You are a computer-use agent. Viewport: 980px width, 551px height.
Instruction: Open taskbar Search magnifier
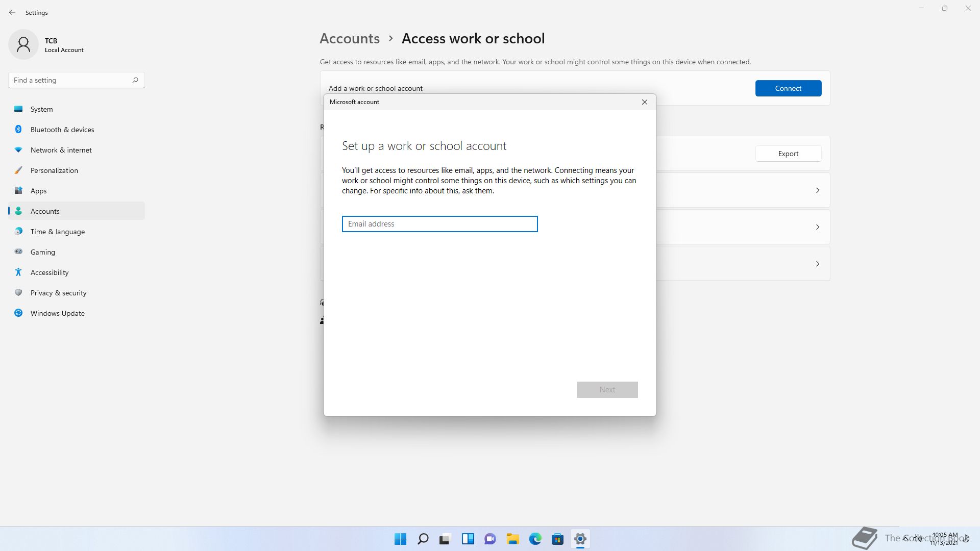pos(423,539)
